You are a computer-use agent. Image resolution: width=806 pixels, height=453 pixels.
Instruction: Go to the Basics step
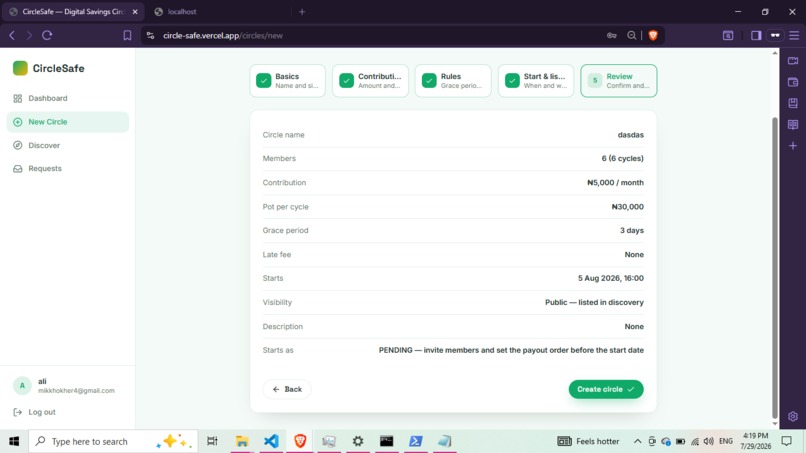(x=287, y=81)
